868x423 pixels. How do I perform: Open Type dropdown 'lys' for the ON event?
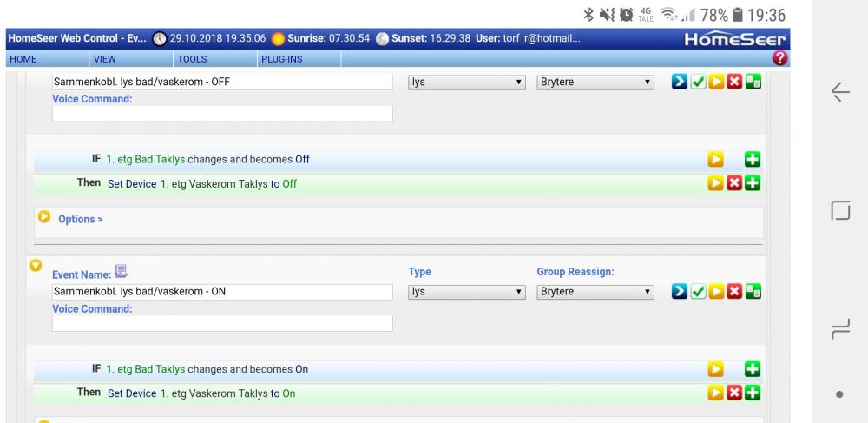click(x=467, y=292)
